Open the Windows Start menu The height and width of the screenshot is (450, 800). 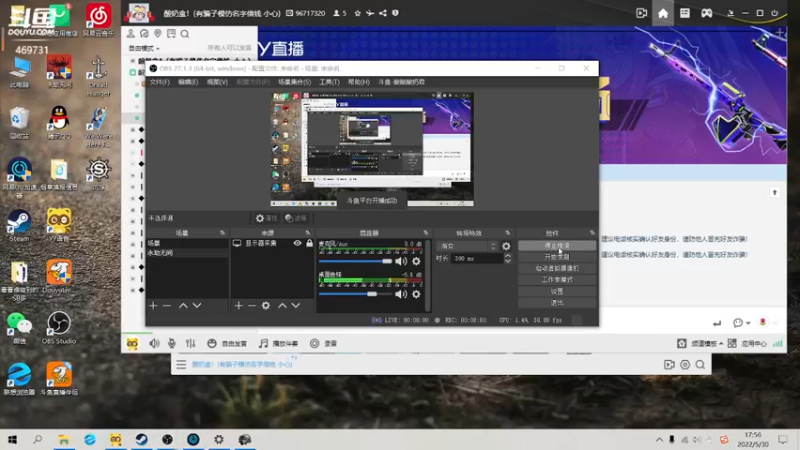[12, 439]
